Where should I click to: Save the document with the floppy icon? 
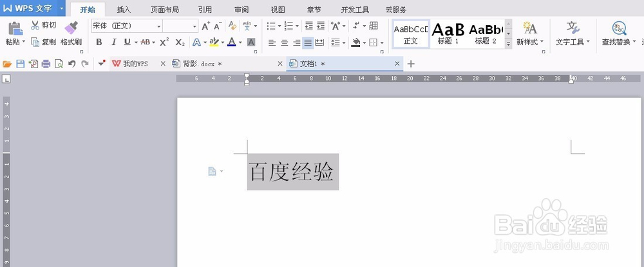(20, 64)
